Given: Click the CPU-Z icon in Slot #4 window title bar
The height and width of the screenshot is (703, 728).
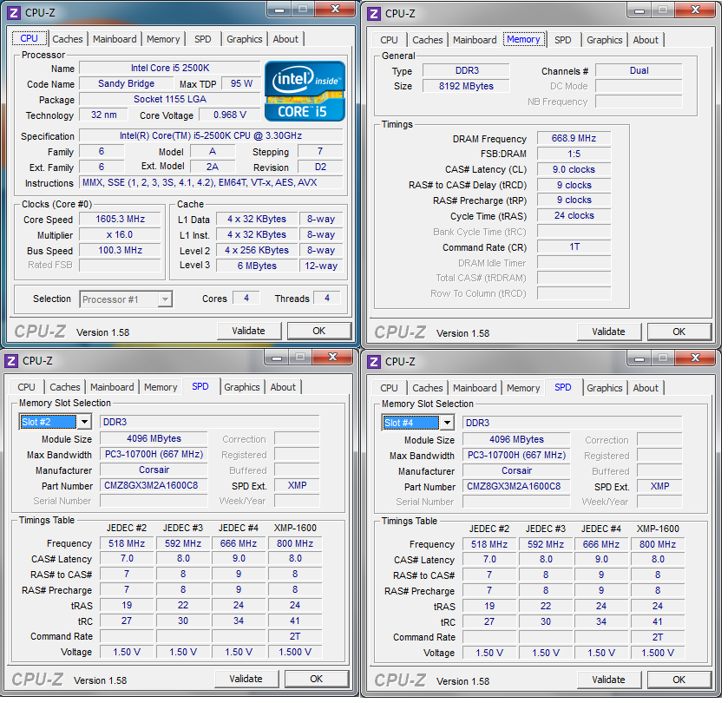Looking at the screenshot, I should click(x=374, y=362).
